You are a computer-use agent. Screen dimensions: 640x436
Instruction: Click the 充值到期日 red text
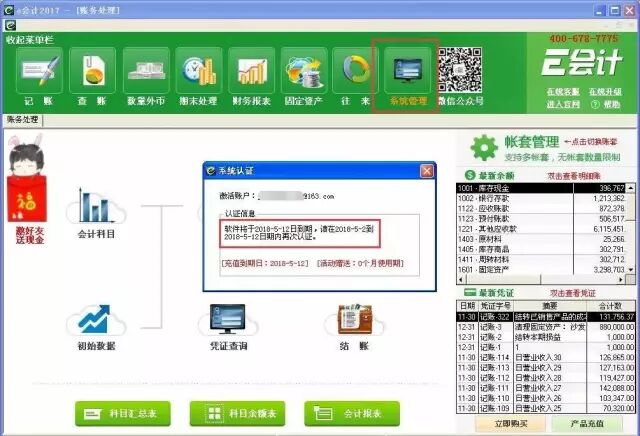coord(265,263)
